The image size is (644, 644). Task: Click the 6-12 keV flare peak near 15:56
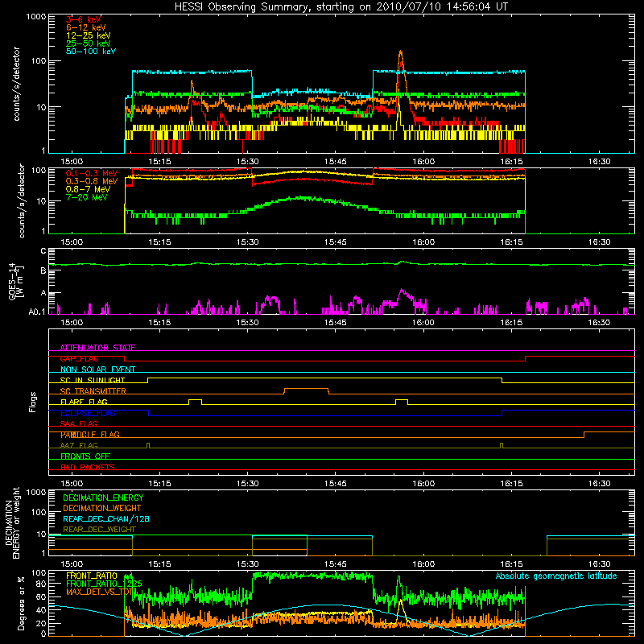(400, 52)
